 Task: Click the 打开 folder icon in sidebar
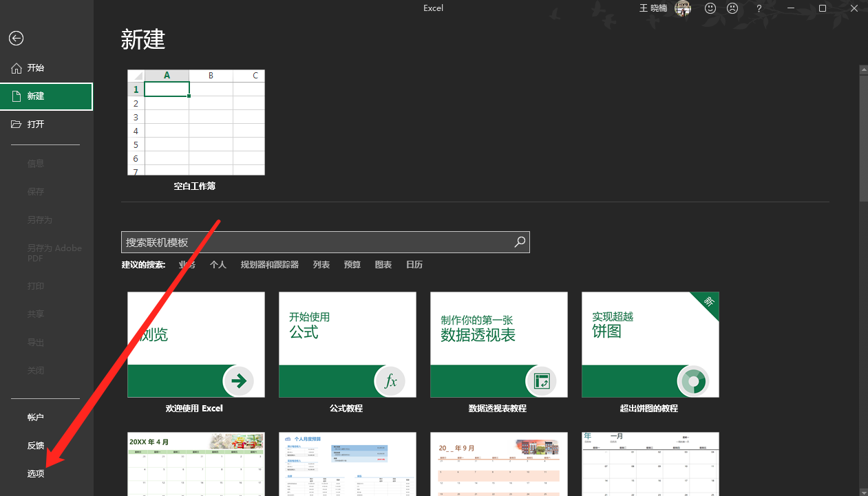click(17, 124)
